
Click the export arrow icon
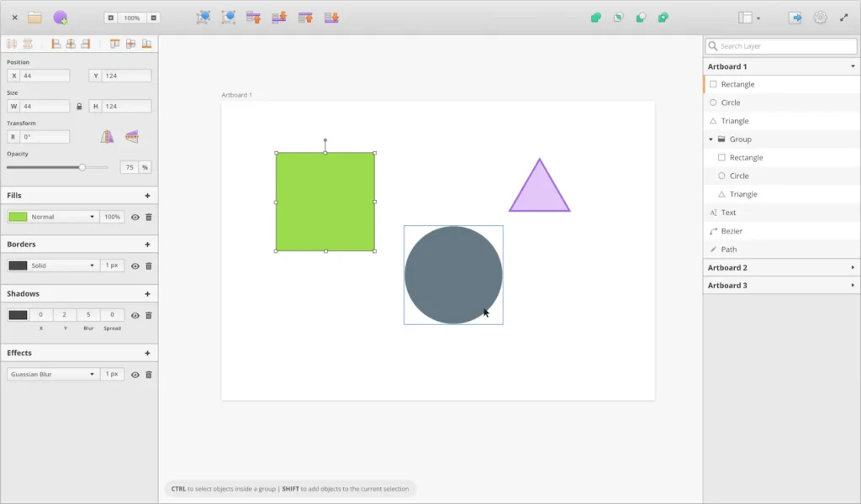[x=795, y=17]
